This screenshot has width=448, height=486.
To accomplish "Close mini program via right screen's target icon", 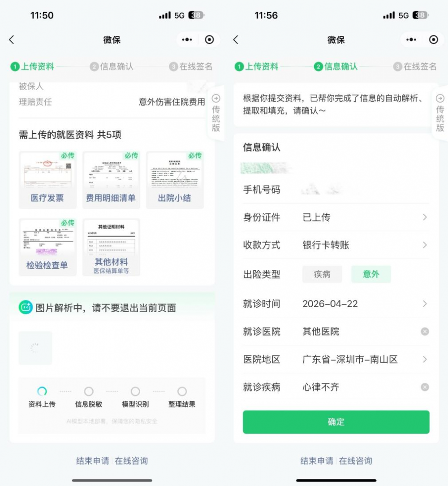I will pos(433,39).
